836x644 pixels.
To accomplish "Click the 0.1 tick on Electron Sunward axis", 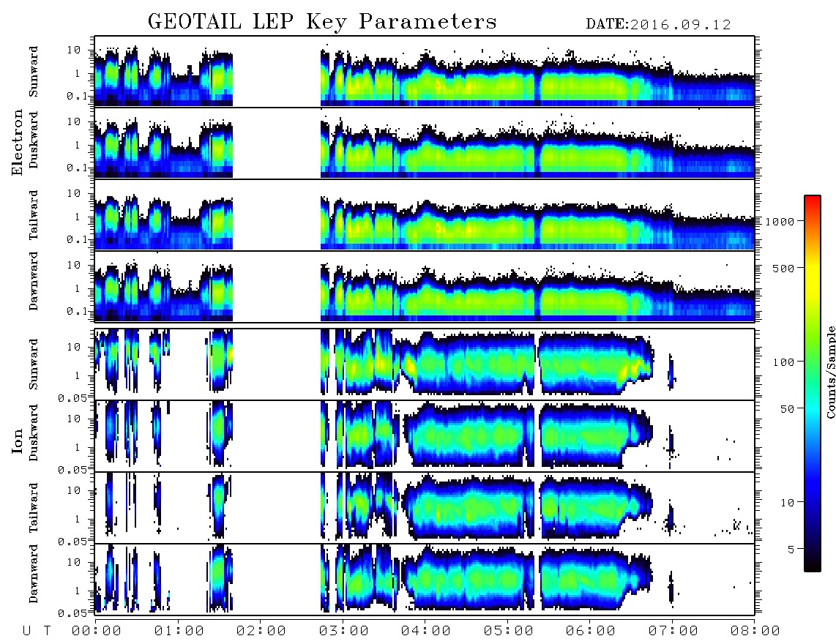I will 77,96.
